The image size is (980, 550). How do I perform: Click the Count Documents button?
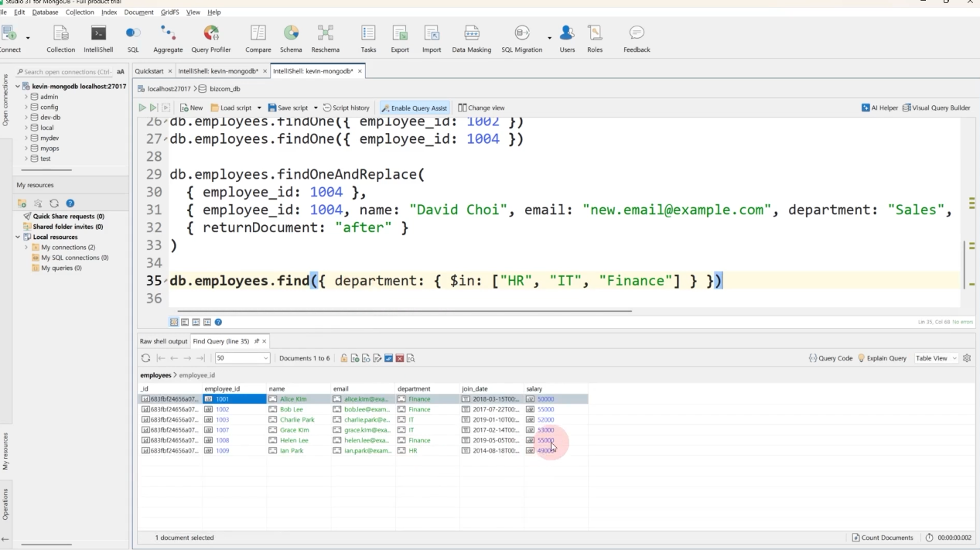pyautogui.click(x=883, y=538)
